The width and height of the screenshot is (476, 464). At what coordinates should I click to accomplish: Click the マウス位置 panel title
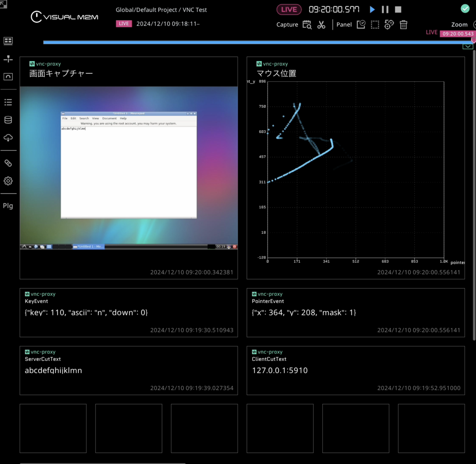click(276, 73)
